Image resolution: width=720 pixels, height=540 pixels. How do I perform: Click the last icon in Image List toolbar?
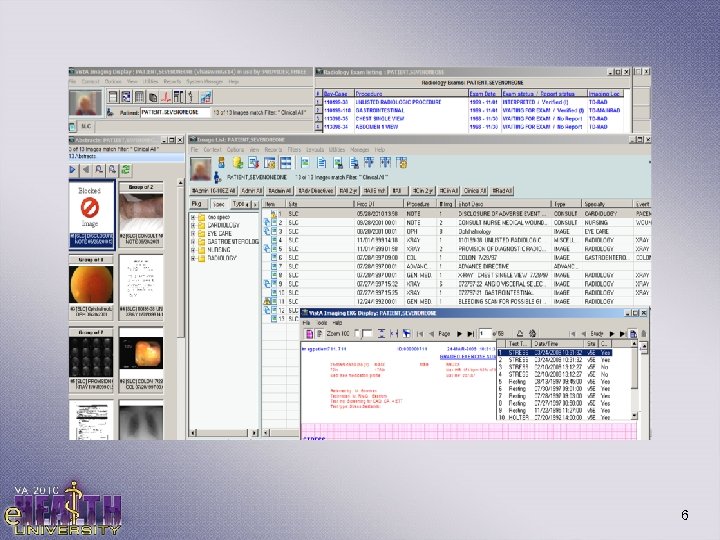coord(402,163)
